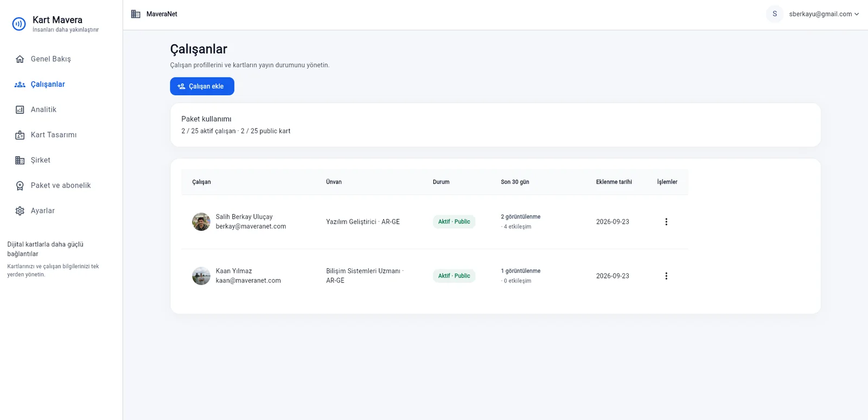Open Kart Tasarımı in the sidebar
Screen dimensions: 868x420
pyautogui.click(x=54, y=135)
